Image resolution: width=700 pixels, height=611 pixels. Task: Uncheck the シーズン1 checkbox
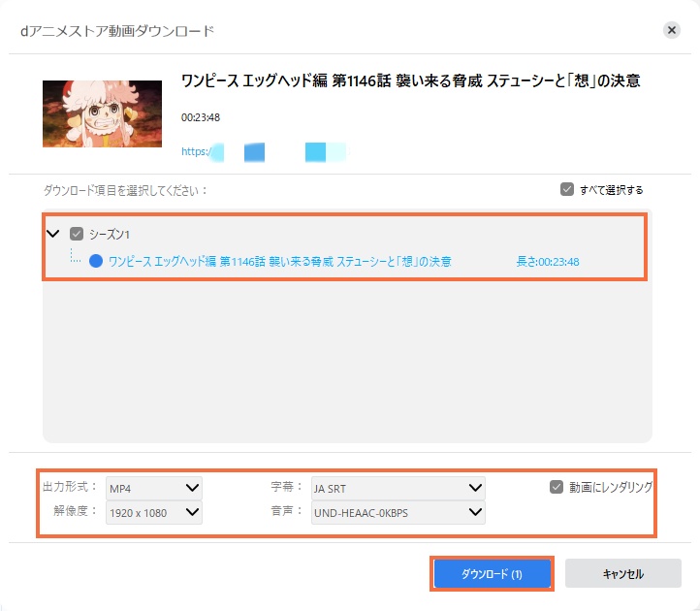click(x=77, y=234)
